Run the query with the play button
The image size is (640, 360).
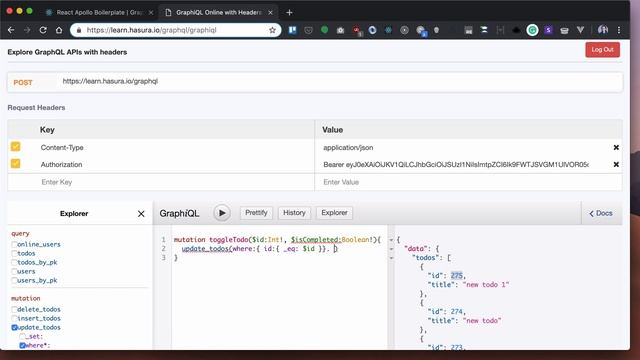coord(222,213)
